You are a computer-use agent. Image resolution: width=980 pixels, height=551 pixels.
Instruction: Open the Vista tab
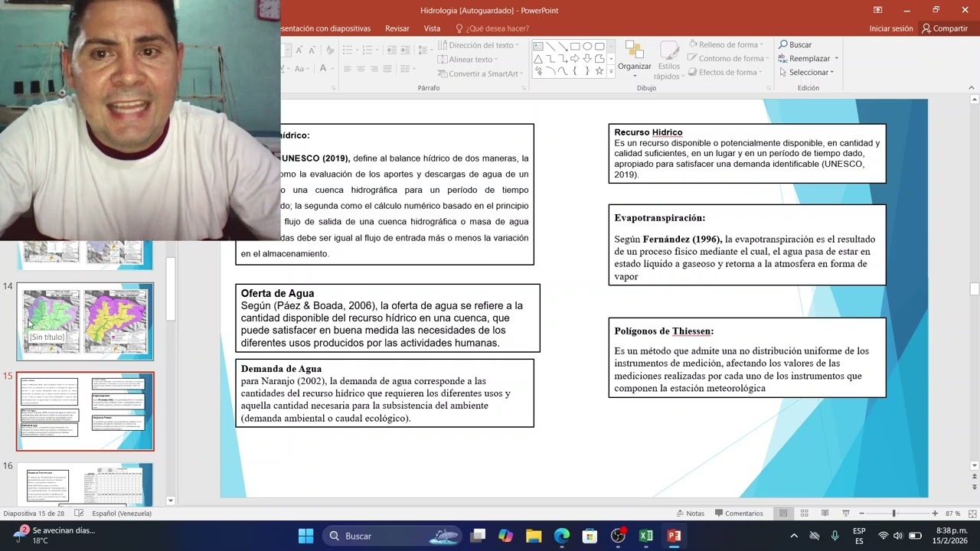tap(432, 28)
